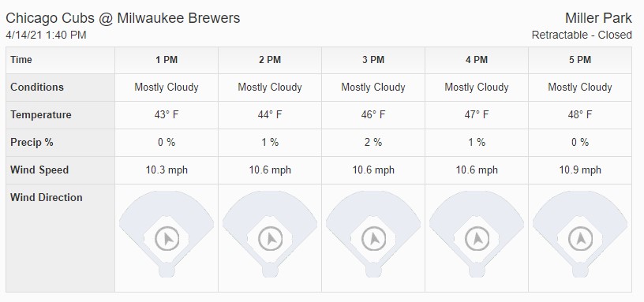Click the Retractable - Closed roof status
This screenshot has width=644, height=302.
(x=582, y=35)
